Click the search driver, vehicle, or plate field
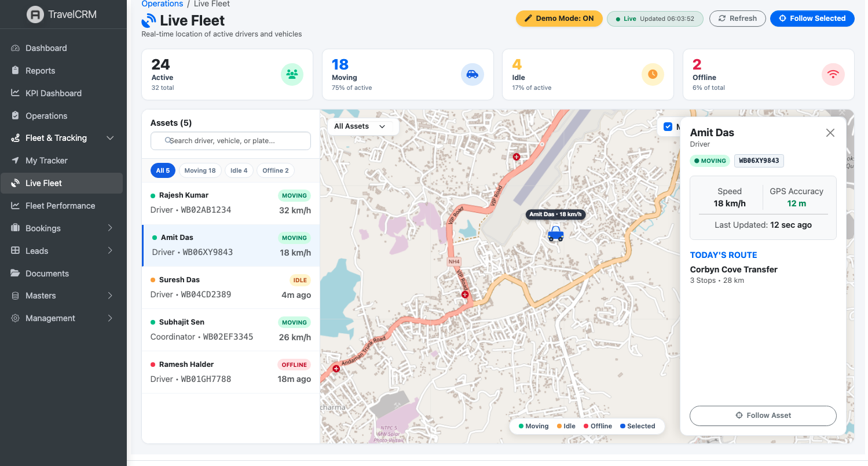The height and width of the screenshot is (466, 868). [230, 141]
